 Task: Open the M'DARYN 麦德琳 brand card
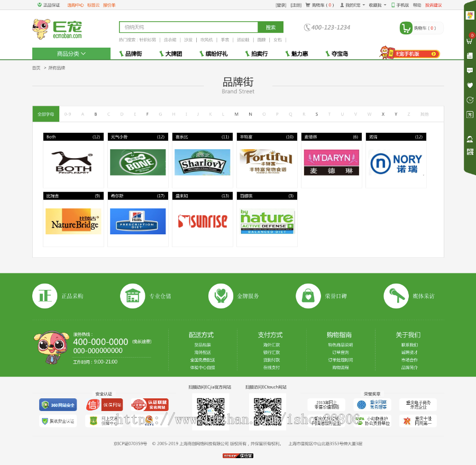(332, 160)
